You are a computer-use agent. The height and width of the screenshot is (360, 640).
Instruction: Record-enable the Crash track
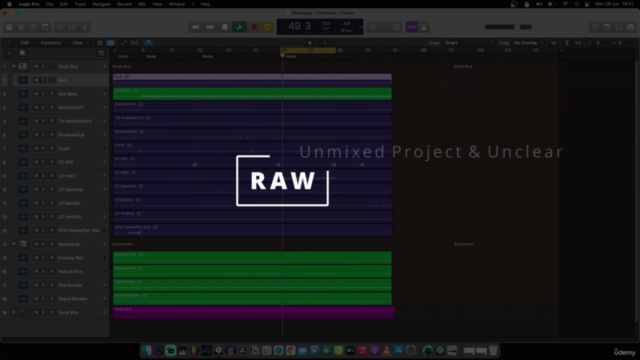point(52,148)
